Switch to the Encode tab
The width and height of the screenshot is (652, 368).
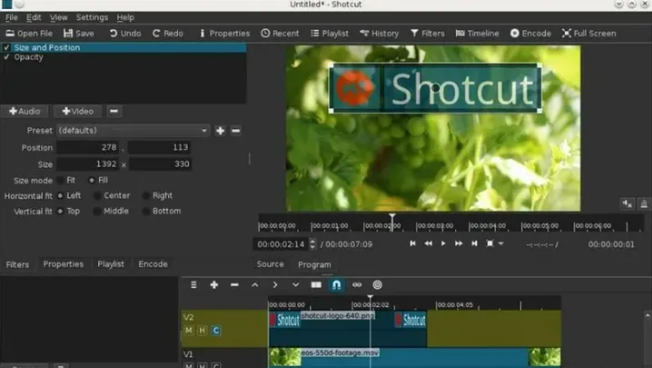(x=153, y=264)
